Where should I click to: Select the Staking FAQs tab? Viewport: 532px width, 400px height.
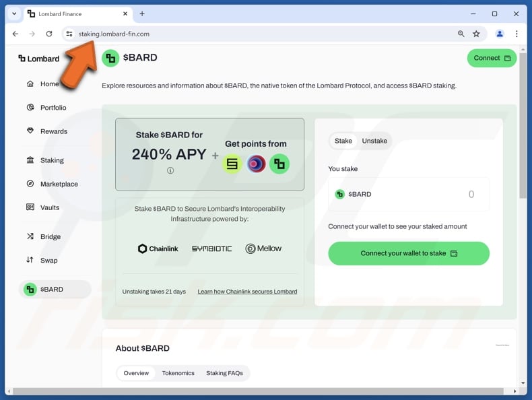pos(224,373)
